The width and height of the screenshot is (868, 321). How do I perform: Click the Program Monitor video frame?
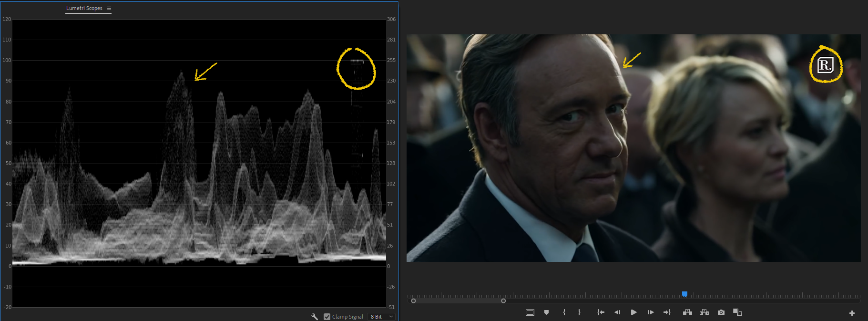[633, 148]
